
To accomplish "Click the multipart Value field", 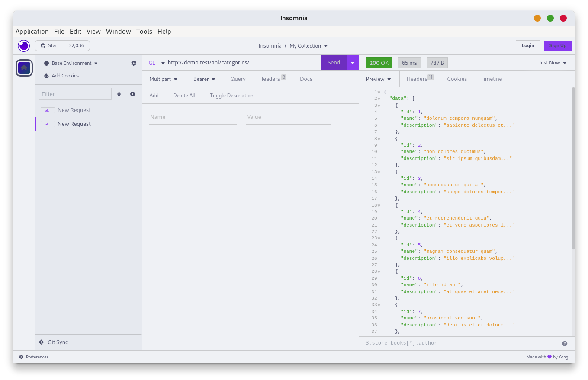I will tap(289, 117).
